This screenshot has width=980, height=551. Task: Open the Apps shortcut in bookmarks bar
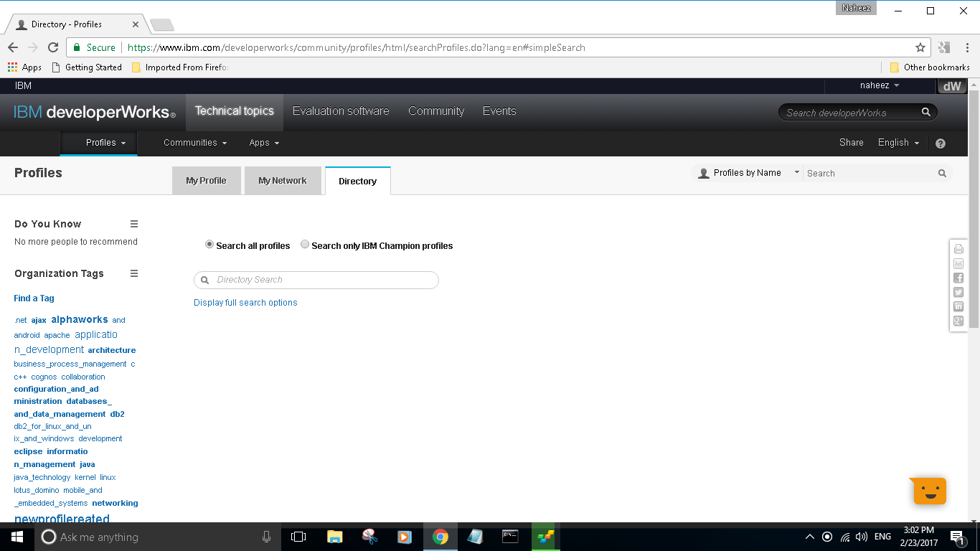tap(24, 67)
